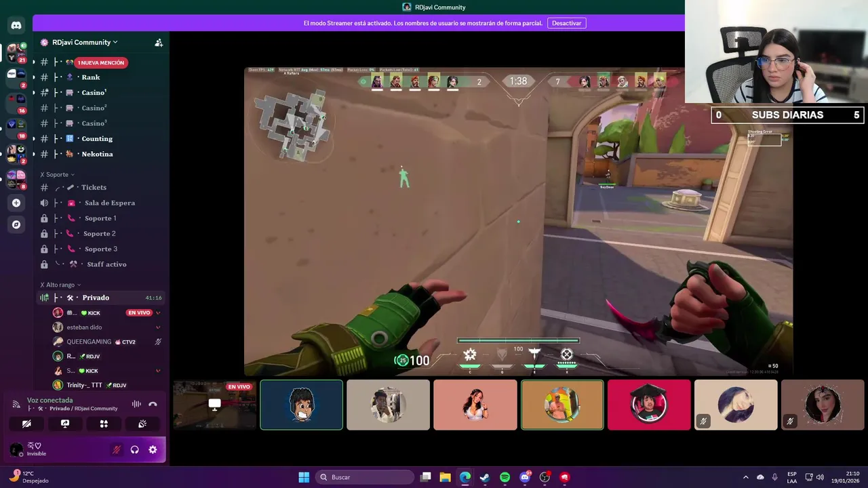Image resolution: width=868 pixels, height=488 pixels.
Task: Click the voice connection signal icon
Action: tap(16, 404)
